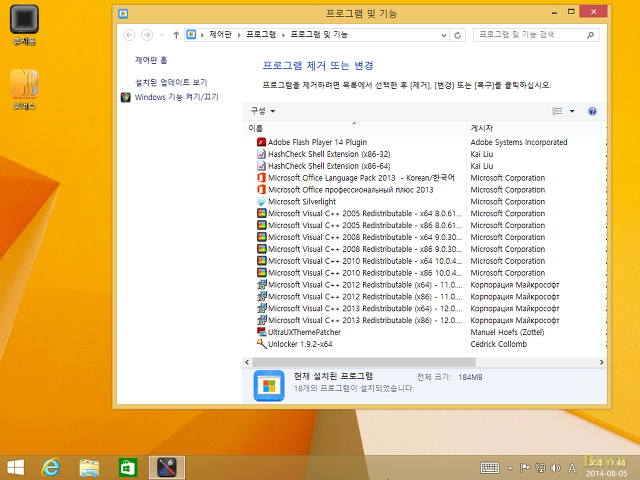Click the HashCheck Shell Extension (x86-32) icon

tap(262, 154)
